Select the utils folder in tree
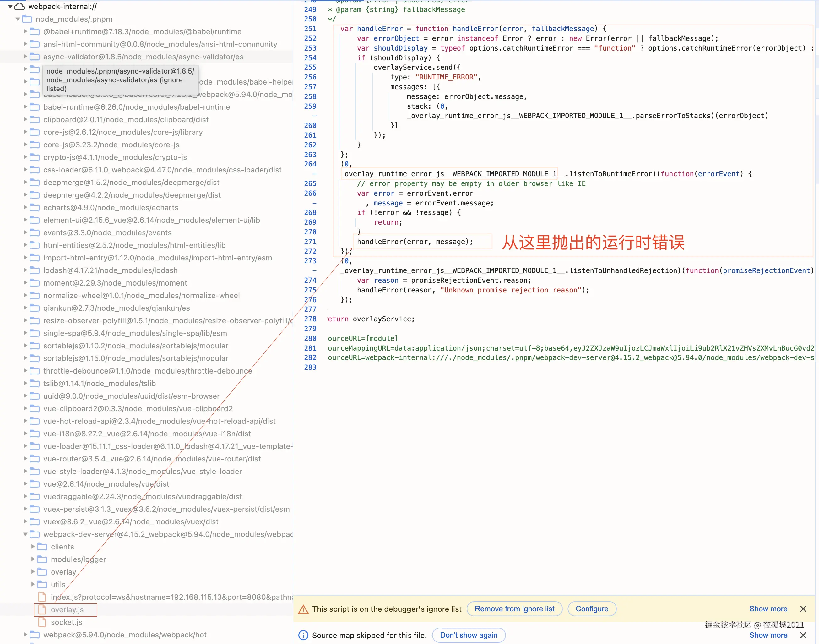Image resolution: width=819 pixels, height=644 pixels. point(58,584)
